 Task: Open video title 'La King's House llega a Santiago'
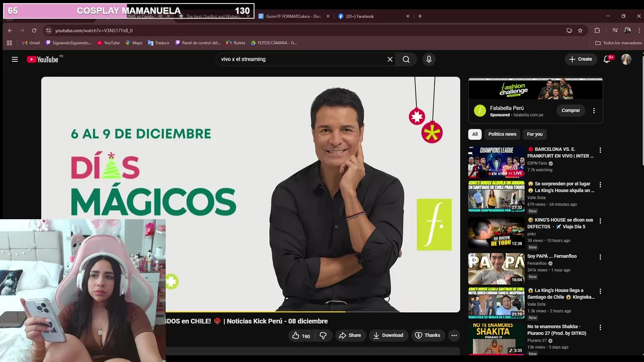point(560,294)
